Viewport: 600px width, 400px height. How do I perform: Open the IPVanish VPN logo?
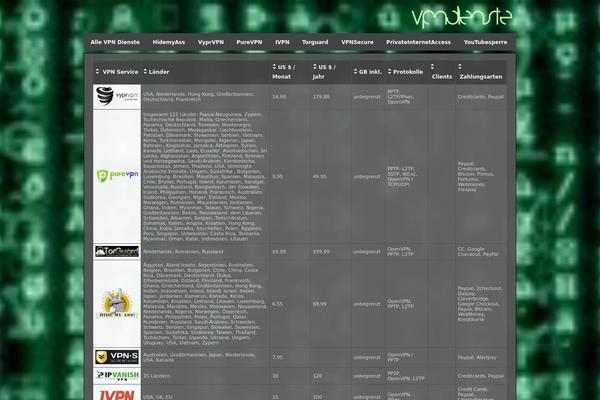click(x=117, y=376)
